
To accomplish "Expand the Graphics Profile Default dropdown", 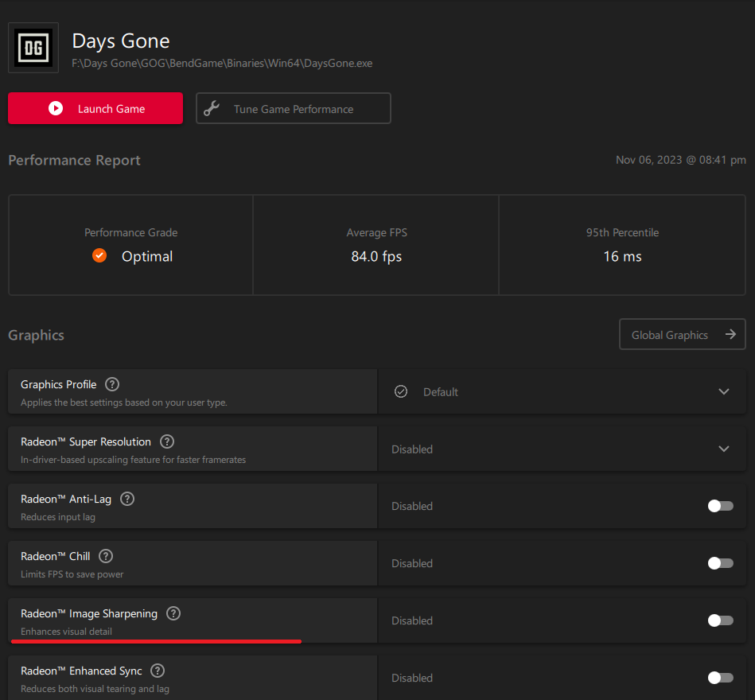I will pos(562,391).
